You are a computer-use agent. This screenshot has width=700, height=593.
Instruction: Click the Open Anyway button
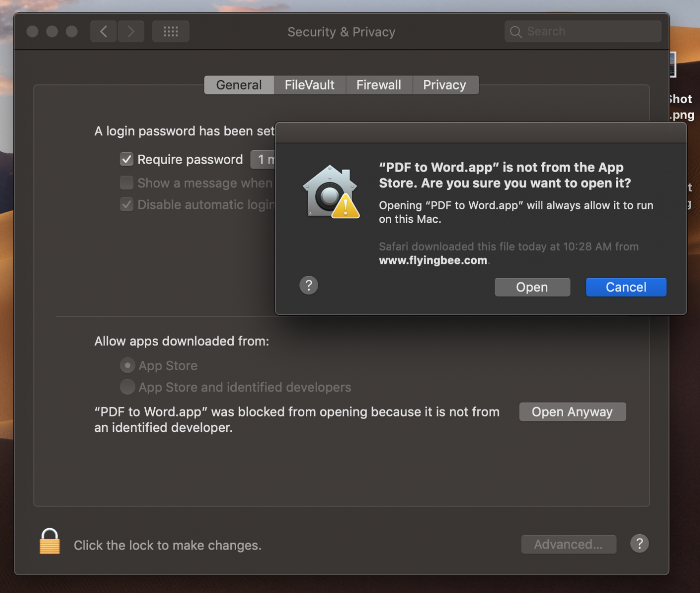[573, 412]
